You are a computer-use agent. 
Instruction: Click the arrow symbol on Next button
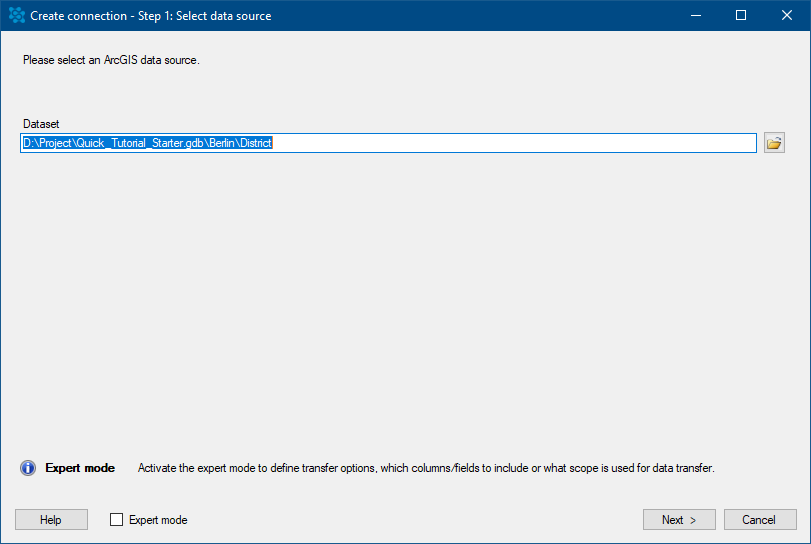[x=693, y=520]
